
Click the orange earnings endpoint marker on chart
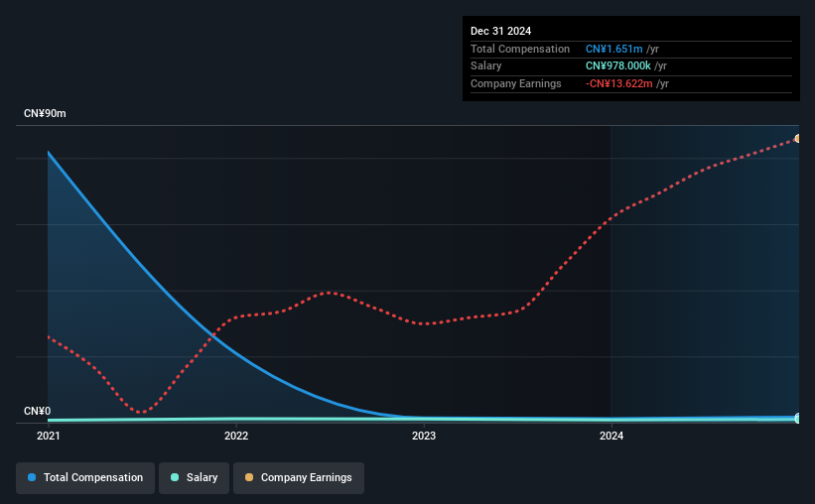pos(797,139)
